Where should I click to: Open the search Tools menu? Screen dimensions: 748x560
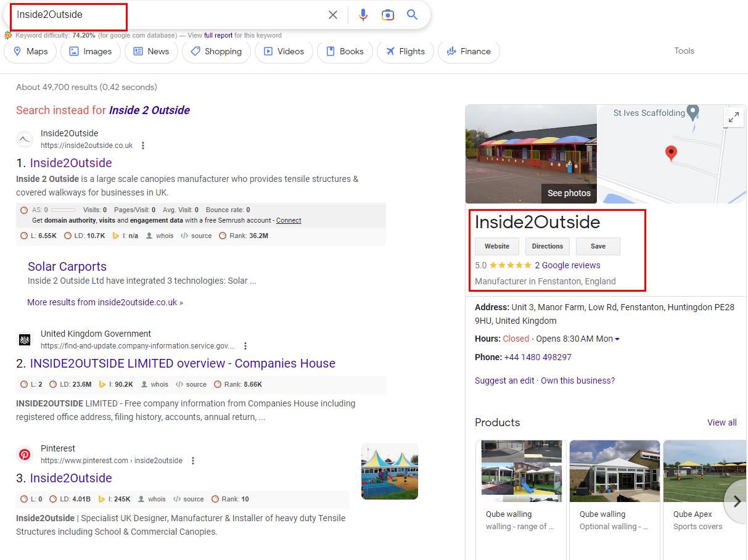pyautogui.click(x=684, y=51)
